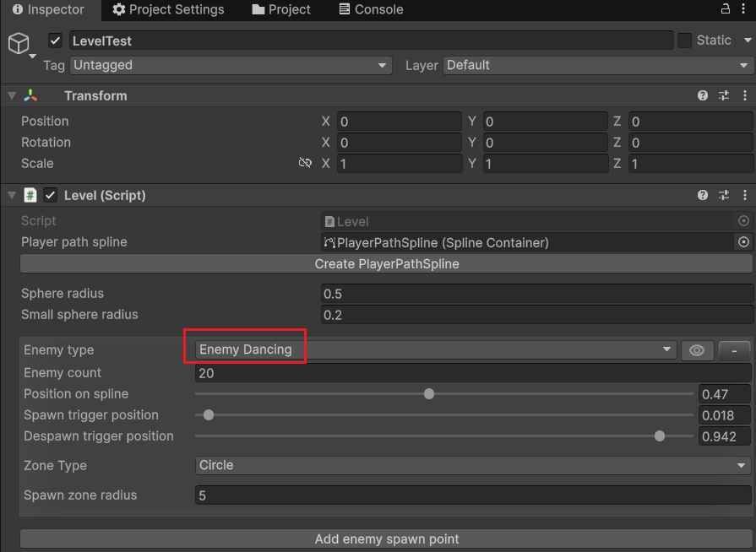756x552 pixels.
Task: Click the Create PlayerPathSpline button
Action: [386, 264]
